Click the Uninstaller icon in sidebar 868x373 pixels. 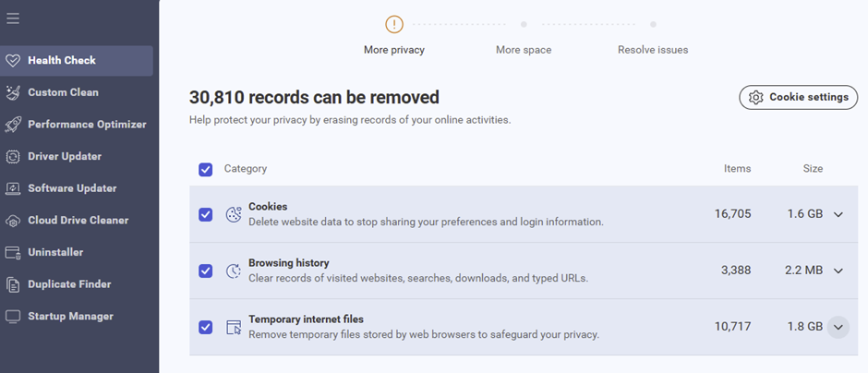coord(13,252)
